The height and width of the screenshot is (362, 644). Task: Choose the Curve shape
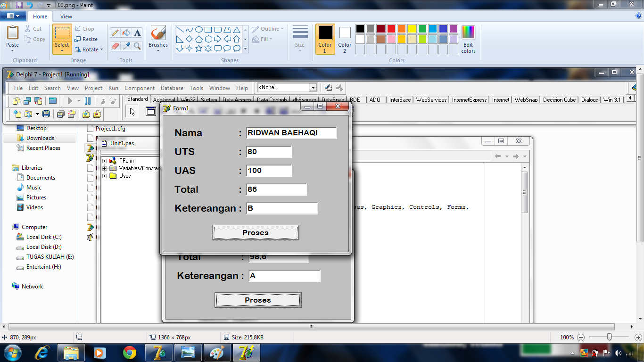[189, 29]
